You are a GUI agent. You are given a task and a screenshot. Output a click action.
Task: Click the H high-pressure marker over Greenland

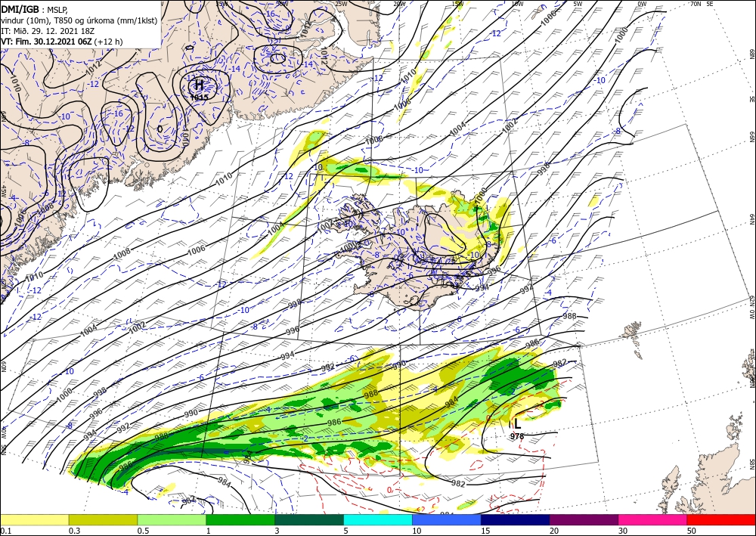(199, 85)
